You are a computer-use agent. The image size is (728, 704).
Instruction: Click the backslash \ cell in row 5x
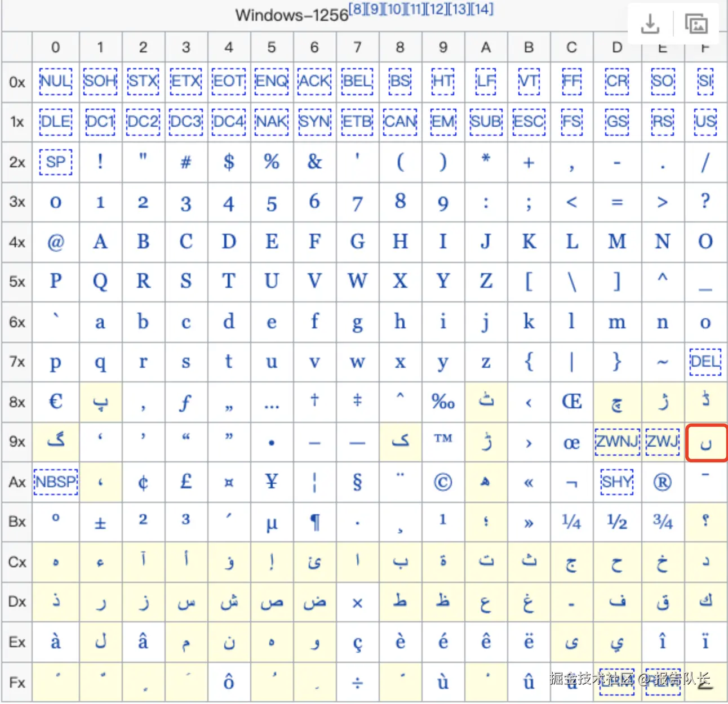tap(571, 282)
